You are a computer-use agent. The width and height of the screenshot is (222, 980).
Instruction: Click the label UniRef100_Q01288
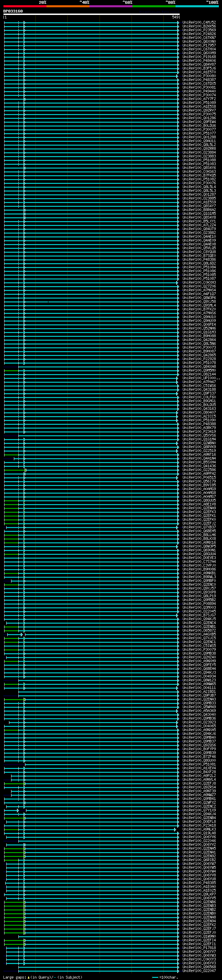pos(199,137)
